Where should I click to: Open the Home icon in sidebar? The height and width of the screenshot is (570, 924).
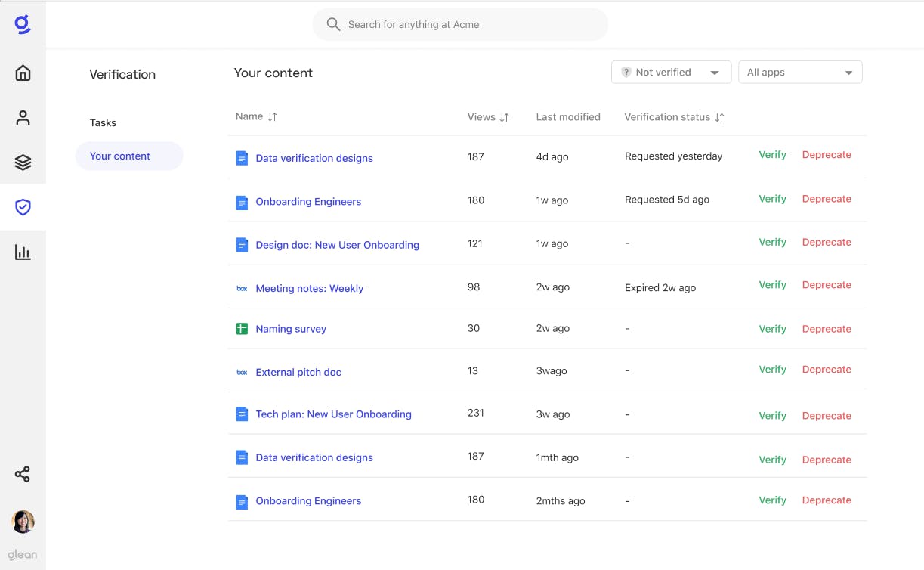point(23,73)
